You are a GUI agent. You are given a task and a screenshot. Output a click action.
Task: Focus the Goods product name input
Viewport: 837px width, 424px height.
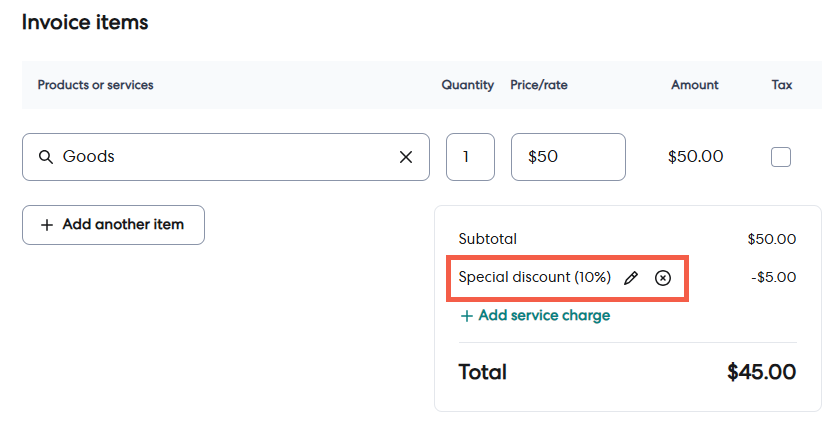pyautogui.click(x=220, y=157)
